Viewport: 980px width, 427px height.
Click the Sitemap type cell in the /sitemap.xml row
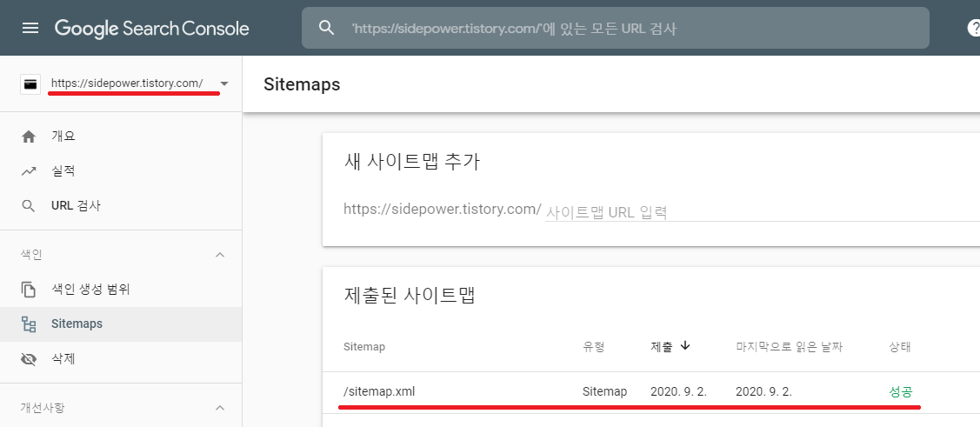click(604, 392)
